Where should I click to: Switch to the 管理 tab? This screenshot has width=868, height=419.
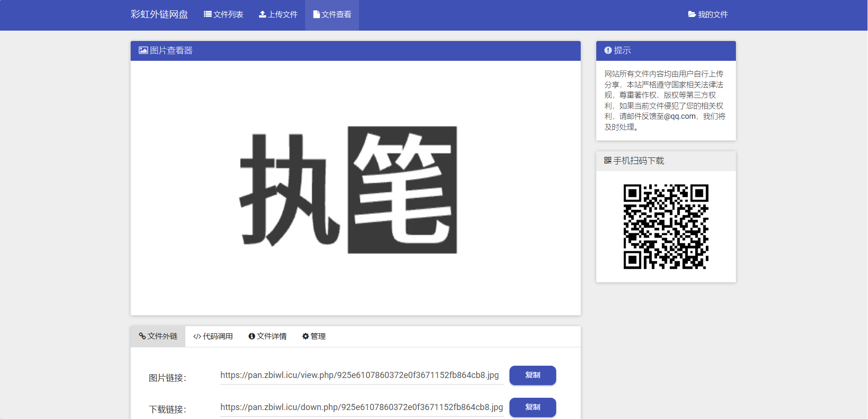tap(314, 336)
